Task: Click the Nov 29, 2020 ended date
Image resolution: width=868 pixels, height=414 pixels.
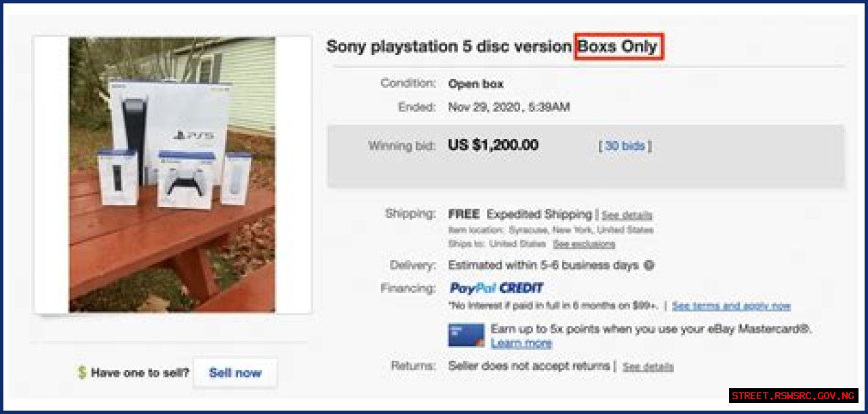Action: coord(509,107)
